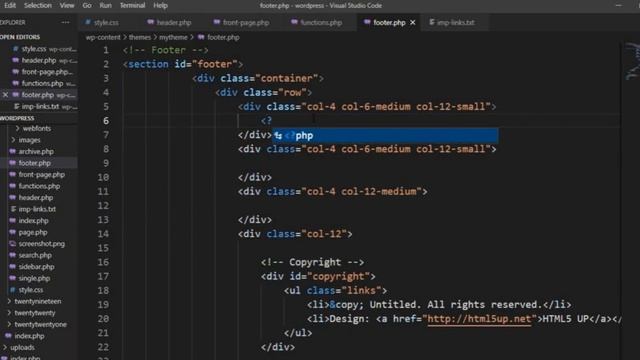Switch to the front-page.php tab
The image size is (640, 360).
point(246,22)
